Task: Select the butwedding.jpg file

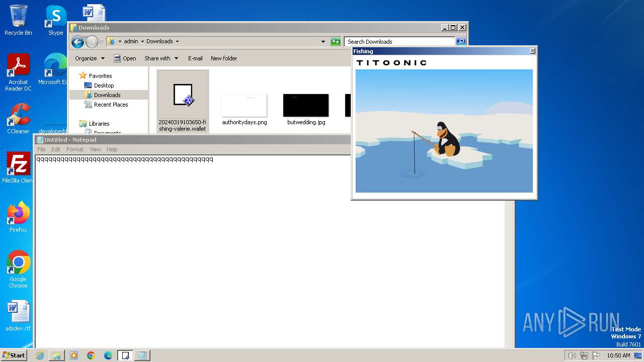Action: (x=306, y=109)
